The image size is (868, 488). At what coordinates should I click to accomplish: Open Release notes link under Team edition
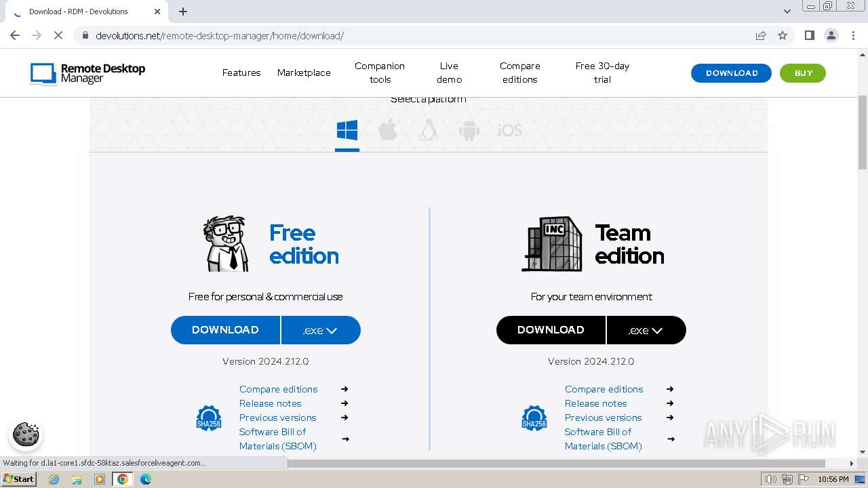click(x=595, y=403)
